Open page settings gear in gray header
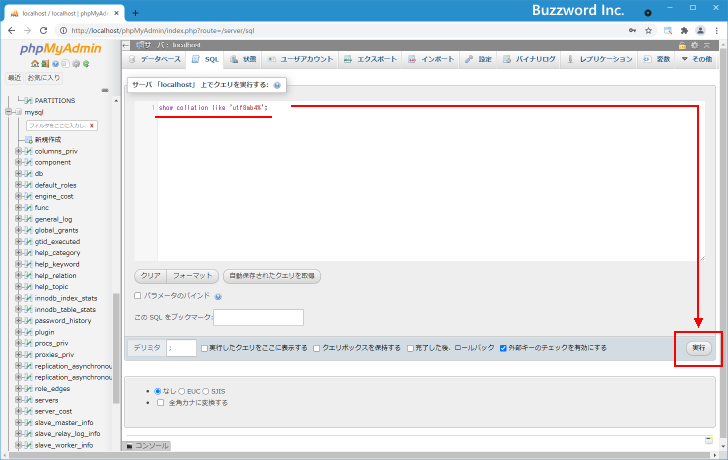 (x=695, y=45)
